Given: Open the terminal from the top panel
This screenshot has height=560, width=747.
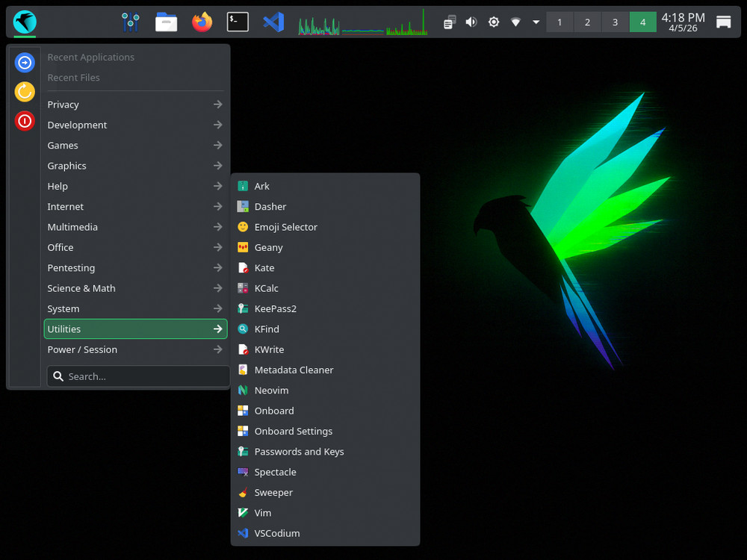Looking at the screenshot, I should click(x=237, y=22).
